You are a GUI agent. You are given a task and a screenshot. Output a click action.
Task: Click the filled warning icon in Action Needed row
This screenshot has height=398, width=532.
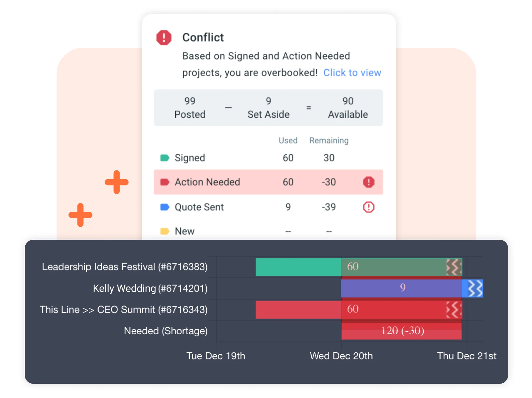click(369, 182)
